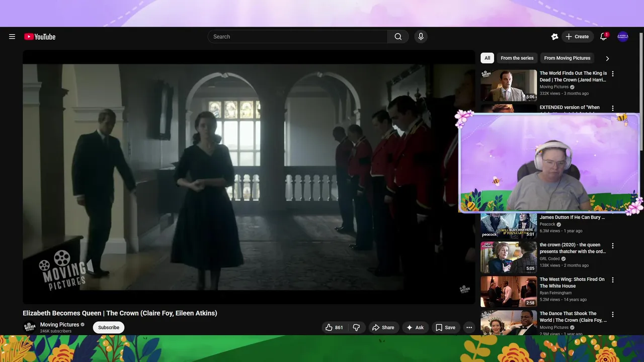Screen dimensions: 644x362
Task: Open title The World Finds Out The King
Action: pos(573,76)
